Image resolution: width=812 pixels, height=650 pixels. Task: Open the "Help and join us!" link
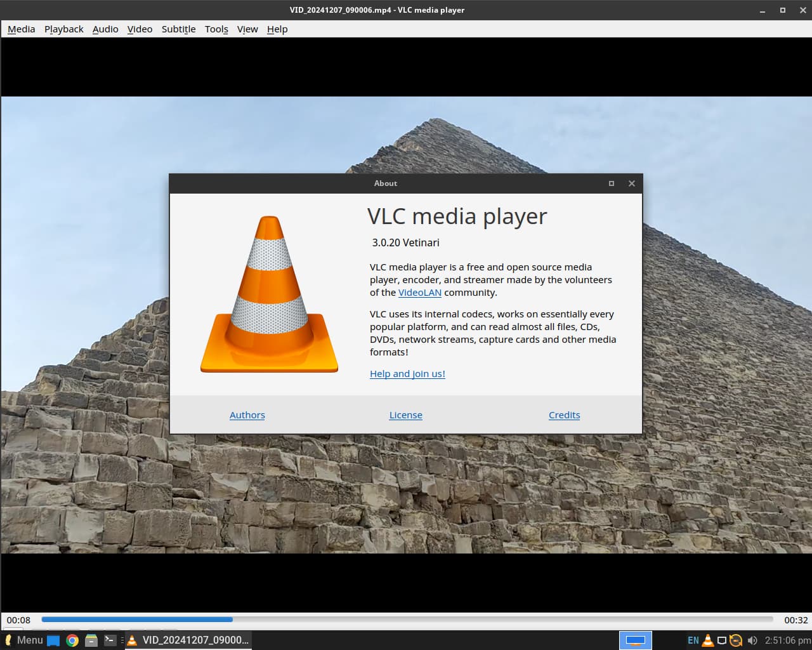pos(407,374)
